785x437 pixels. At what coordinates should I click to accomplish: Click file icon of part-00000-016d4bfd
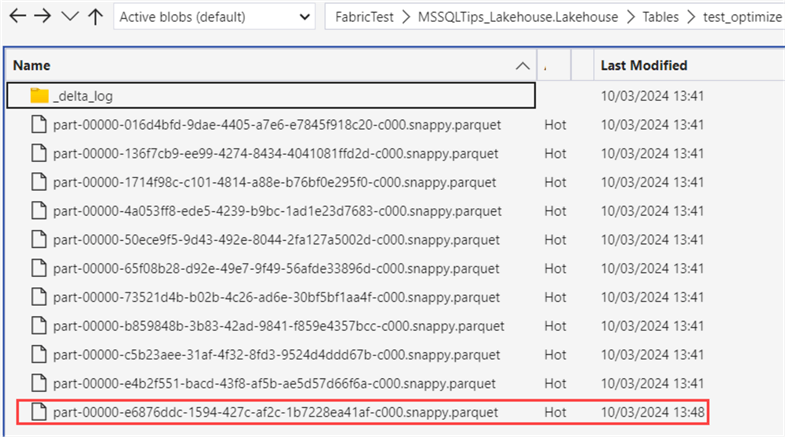(39, 124)
